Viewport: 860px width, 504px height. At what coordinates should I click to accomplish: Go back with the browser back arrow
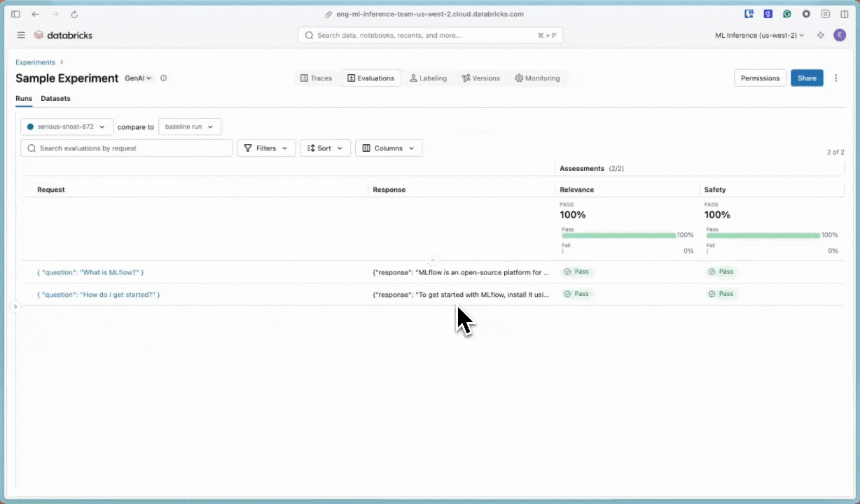35,14
